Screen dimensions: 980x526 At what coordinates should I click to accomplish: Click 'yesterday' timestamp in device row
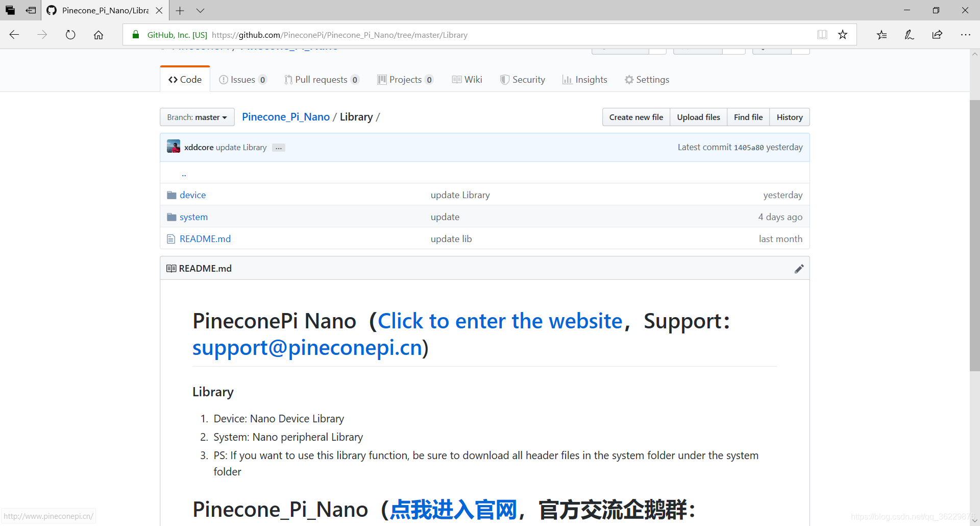click(783, 195)
